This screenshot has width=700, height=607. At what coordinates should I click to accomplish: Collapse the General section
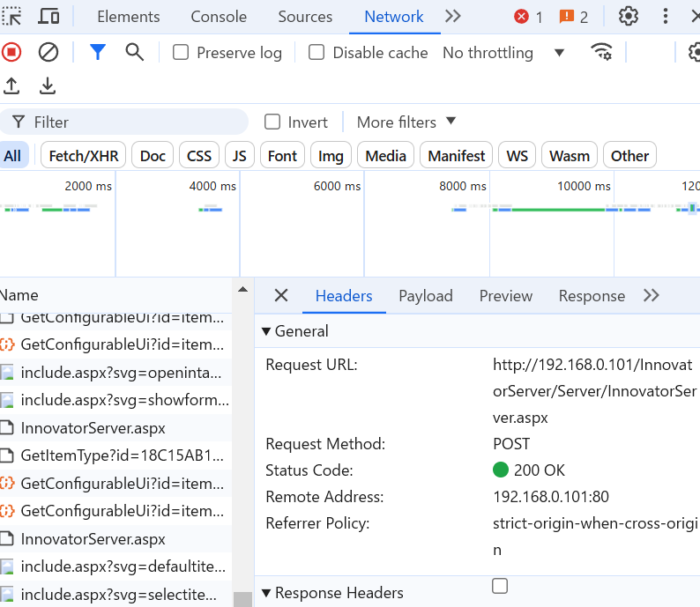[266, 331]
